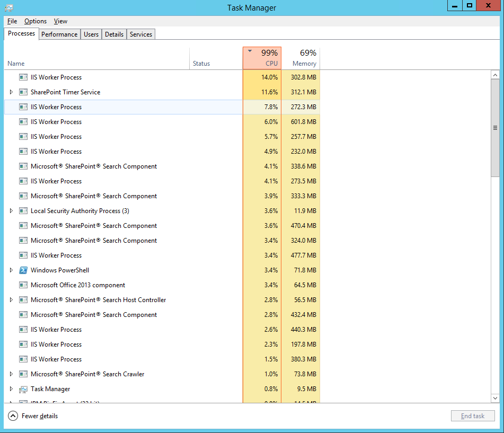The image size is (504, 433).
Task: Select the Processes tab
Action: click(x=21, y=33)
